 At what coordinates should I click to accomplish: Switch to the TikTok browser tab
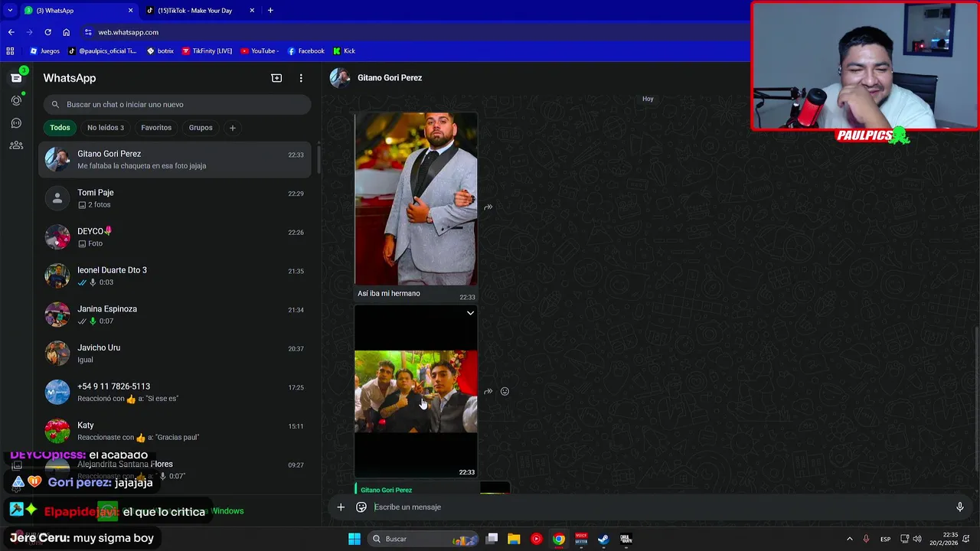tap(201, 11)
